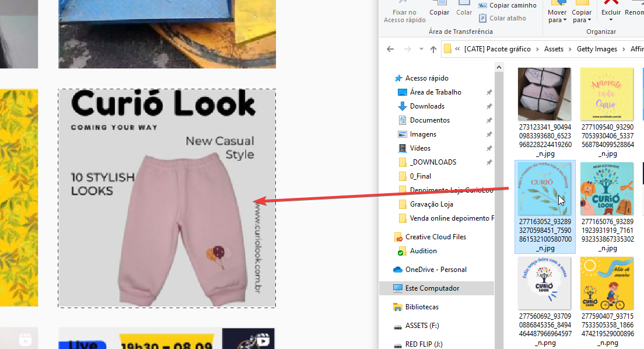The image size is (644, 349).
Task: Open Vídeos in the sidebar
Action: pos(420,148)
